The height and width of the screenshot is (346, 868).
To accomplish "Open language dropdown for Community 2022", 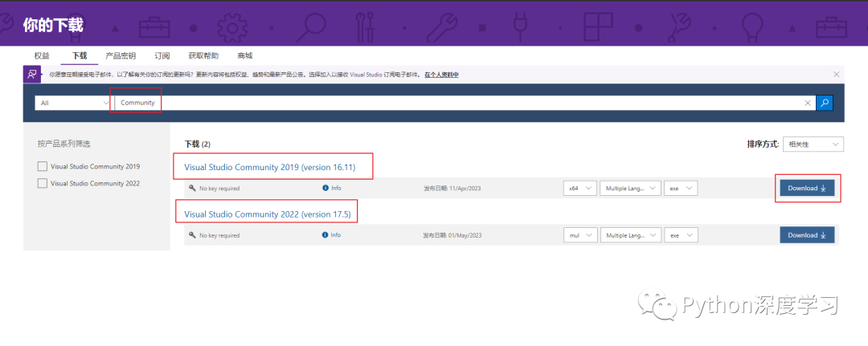I will pos(631,235).
